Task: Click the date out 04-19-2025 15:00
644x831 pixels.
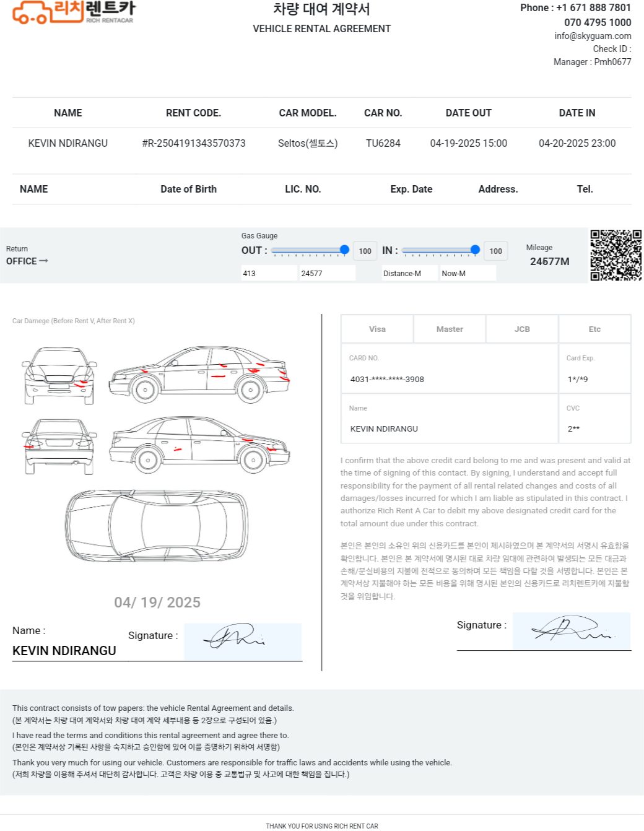Action: pyautogui.click(x=469, y=143)
